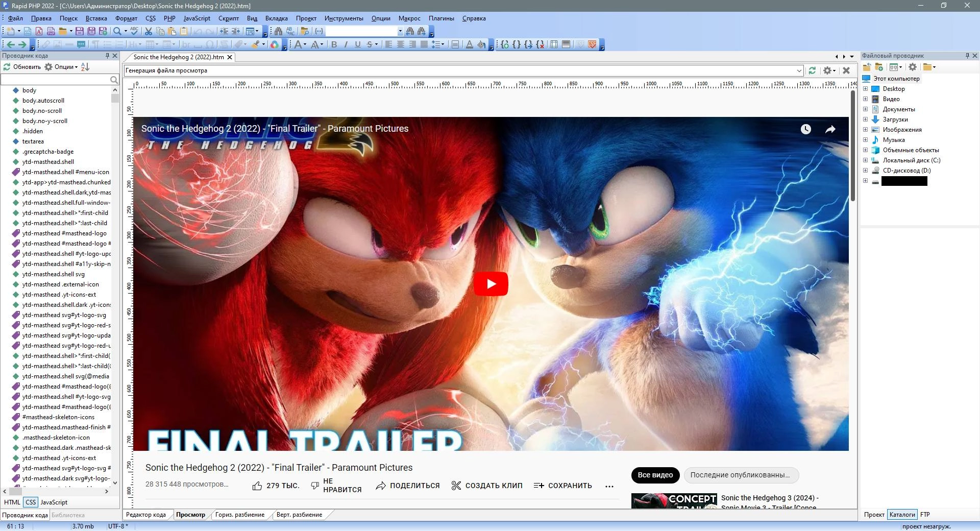Click the Все видео chip

(x=655, y=475)
